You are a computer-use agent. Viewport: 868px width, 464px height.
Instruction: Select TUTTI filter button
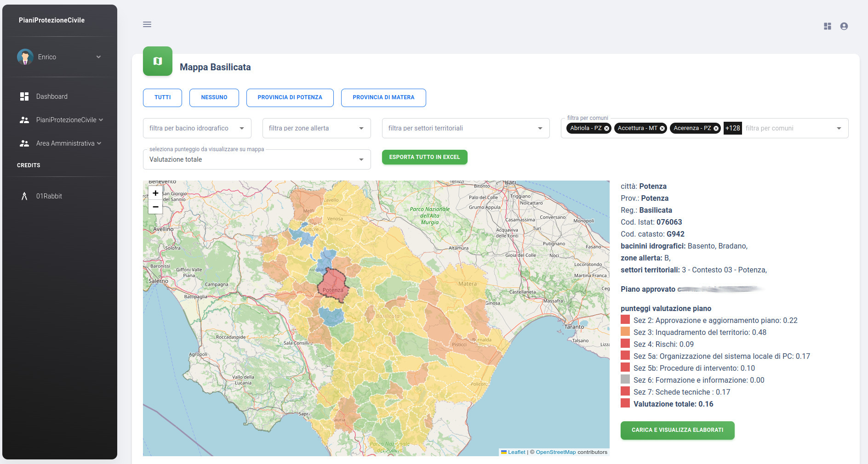pyautogui.click(x=163, y=98)
